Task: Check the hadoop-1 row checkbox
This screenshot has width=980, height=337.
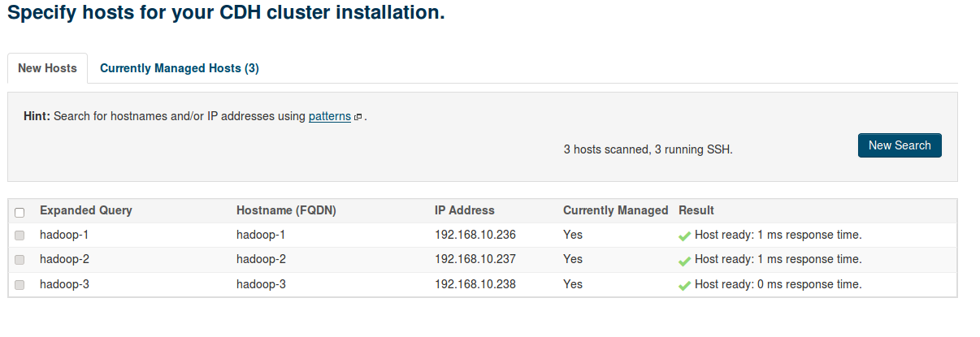Action: [x=20, y=235]
